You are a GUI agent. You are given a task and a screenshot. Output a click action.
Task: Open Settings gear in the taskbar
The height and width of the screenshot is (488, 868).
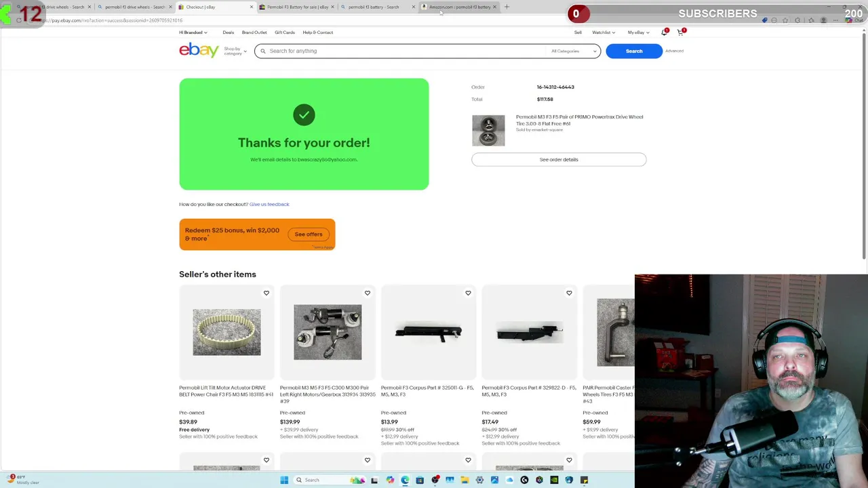coord(479,480)
